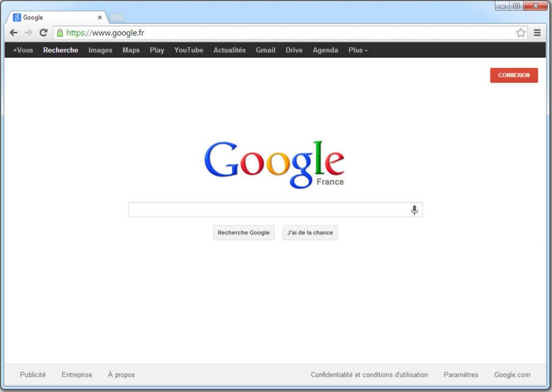Minimize the Chrome window
The image size is (552, 392).
[502, 5]
